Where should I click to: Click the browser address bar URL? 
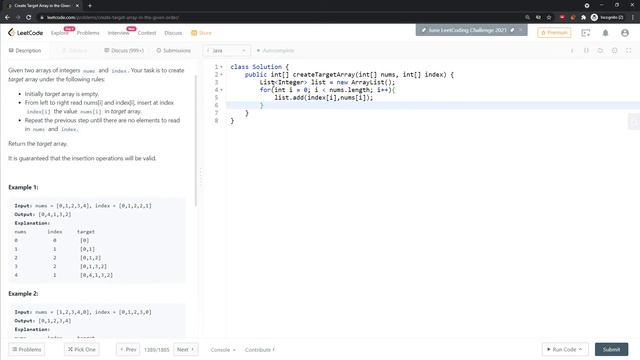[x=113, y=17]
